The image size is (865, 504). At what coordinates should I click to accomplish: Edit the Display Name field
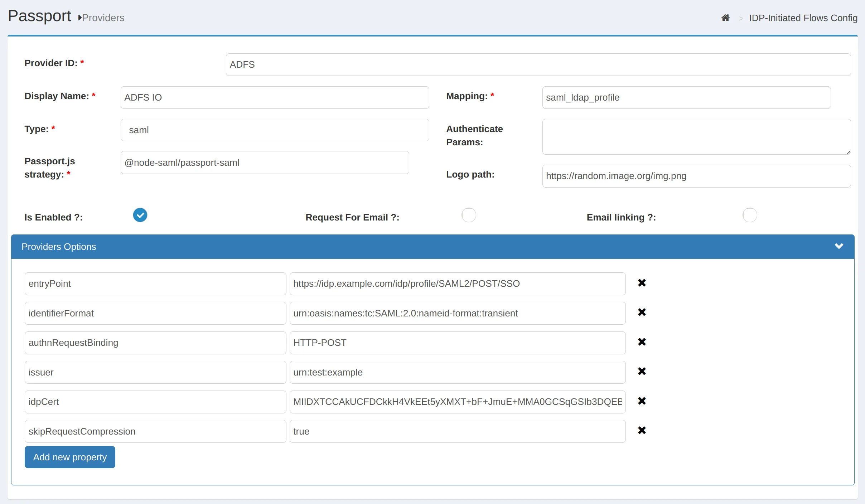pos(275,98)
